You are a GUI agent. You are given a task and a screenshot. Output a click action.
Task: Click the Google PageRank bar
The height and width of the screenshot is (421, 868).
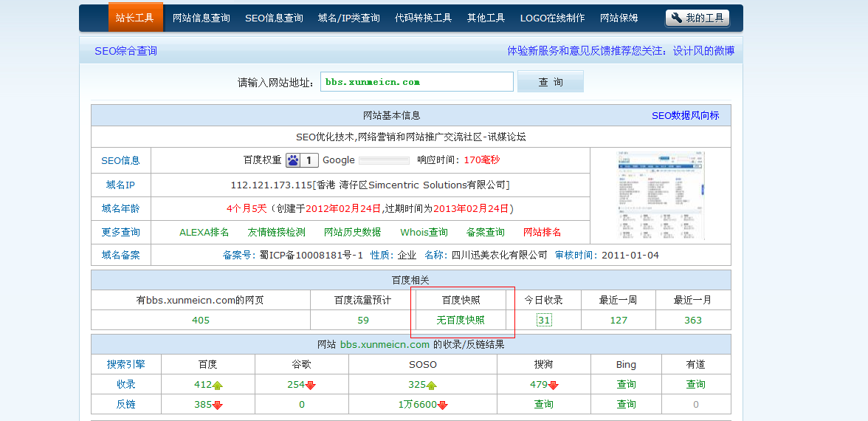tap(384, 160)
